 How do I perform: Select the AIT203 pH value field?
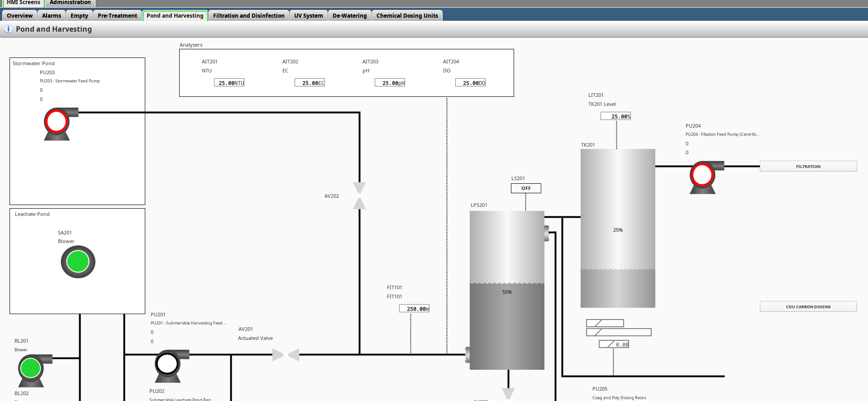click(390, 82)
